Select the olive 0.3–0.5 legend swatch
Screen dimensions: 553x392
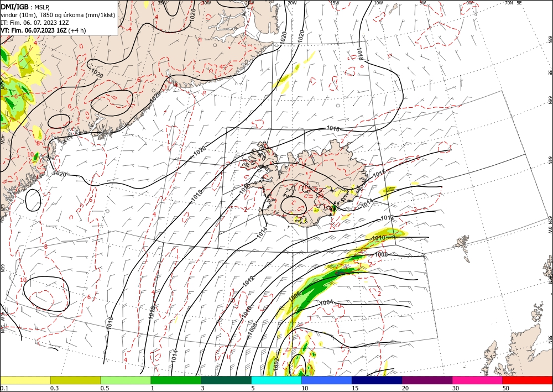(75, 380)
